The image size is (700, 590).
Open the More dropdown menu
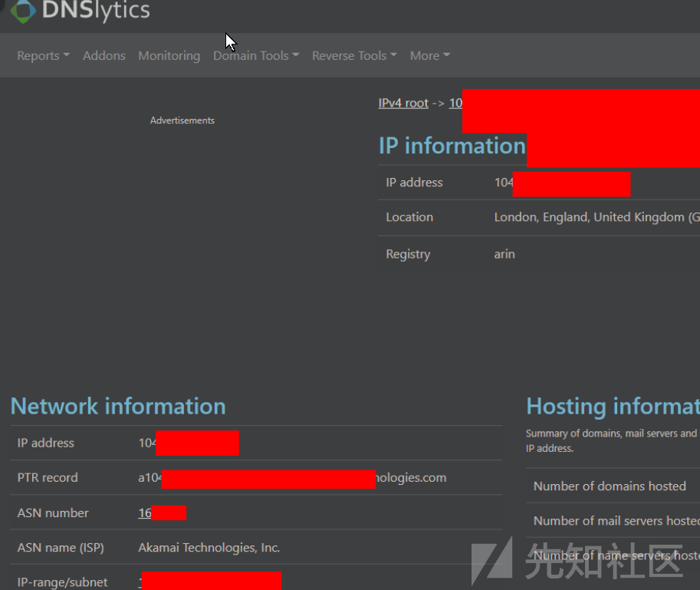[430, 56]
